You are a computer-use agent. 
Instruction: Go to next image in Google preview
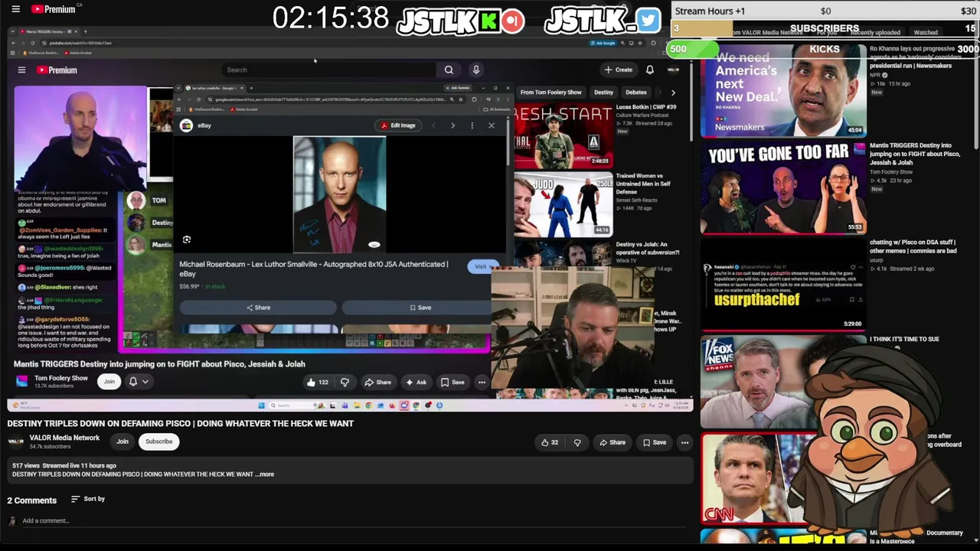(452, 126)
